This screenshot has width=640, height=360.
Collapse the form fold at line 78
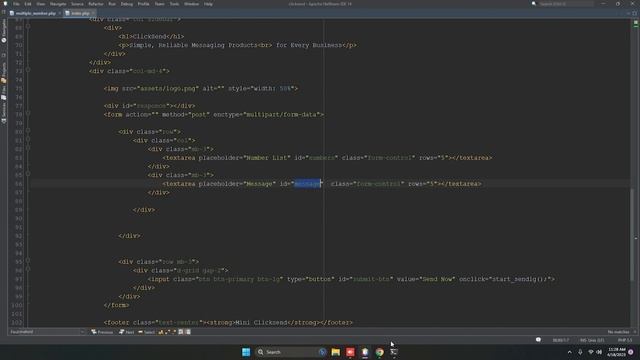point(28,113)
